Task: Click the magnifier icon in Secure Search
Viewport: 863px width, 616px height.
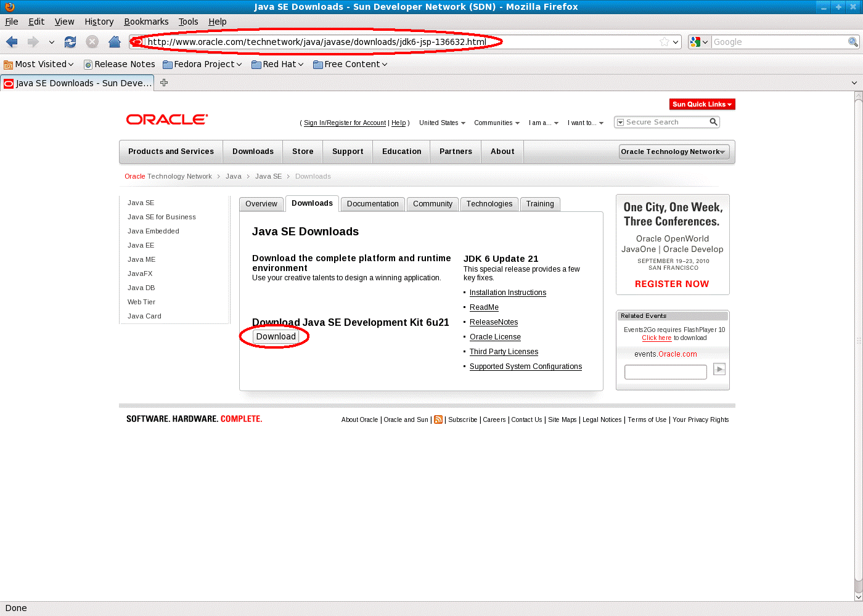Action: 713,122
